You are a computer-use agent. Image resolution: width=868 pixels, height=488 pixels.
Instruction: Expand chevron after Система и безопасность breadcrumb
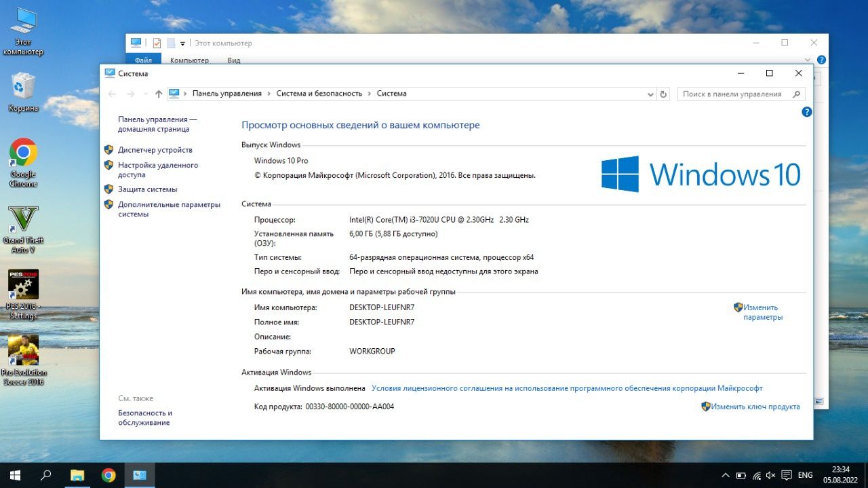click(370, 94)
